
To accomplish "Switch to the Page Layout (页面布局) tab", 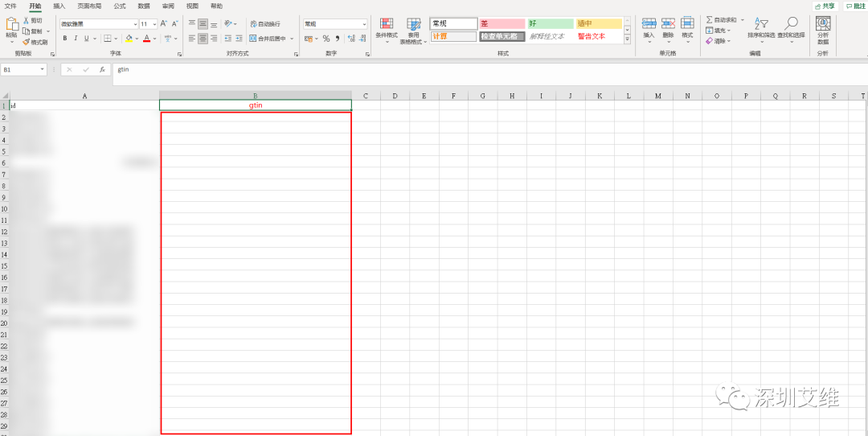I will 89,6.
